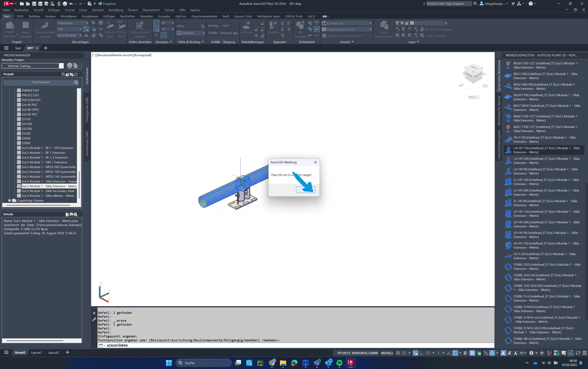Click the Clean Screen icon in status bar
588x369 pixels.
pos(578,353)
